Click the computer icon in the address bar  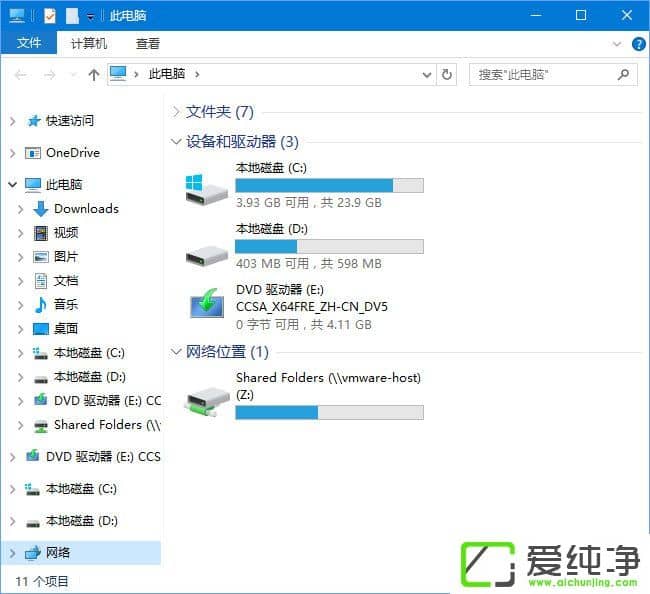point(118,74)
